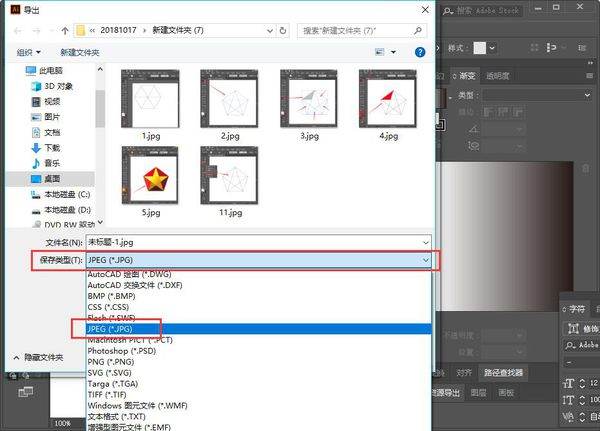The height and width of the screenshot is (431, 600).
Task: Open 图片 folder in sidebar
Action: (46, 117)
